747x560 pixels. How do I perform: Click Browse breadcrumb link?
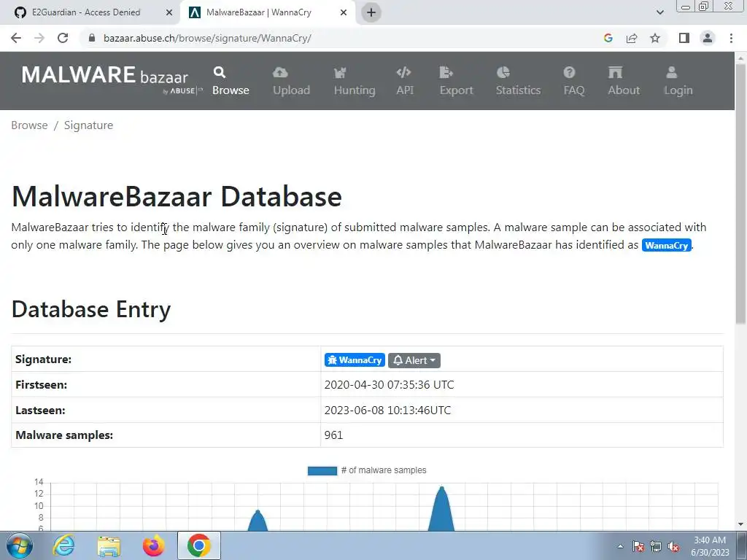[x=29, y=125]
